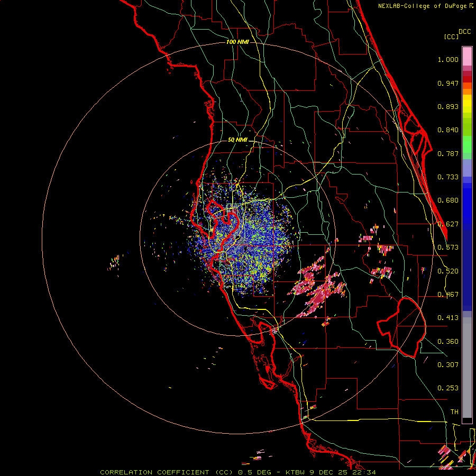Image resolution: width=476 pixels, height=476 pixels.
Task: Click the 0.520 scale value
Action: coord(448,271)
